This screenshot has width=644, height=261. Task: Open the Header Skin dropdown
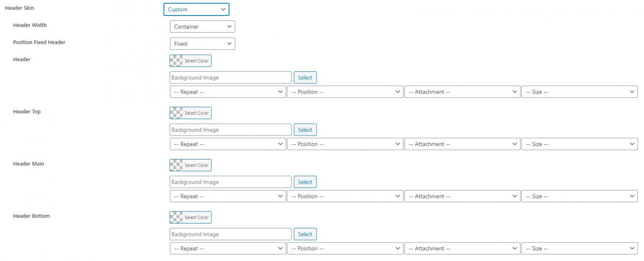(196, 9)
